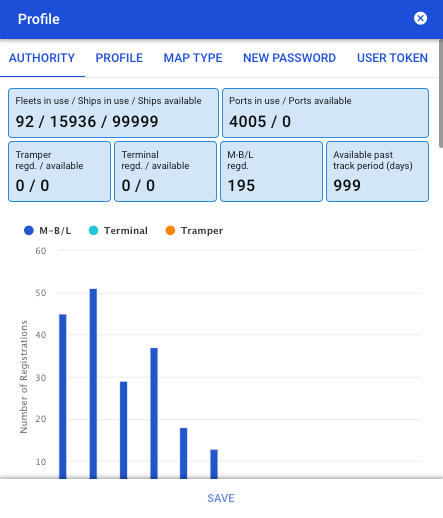Go to the NEW PASSWORD tab
This screenshot has height=518, width=443.
click(x=289, y=58)
